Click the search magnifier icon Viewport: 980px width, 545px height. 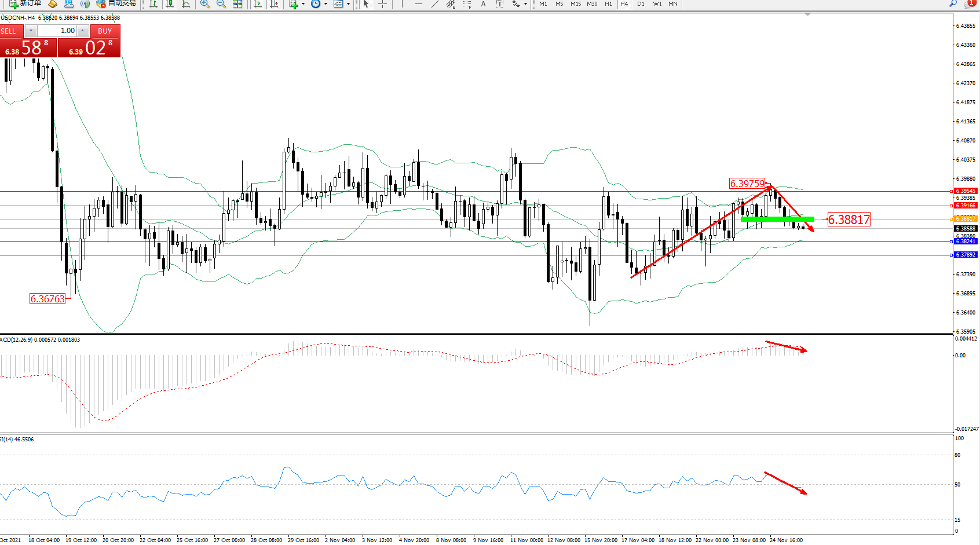[x=953, y=3]
